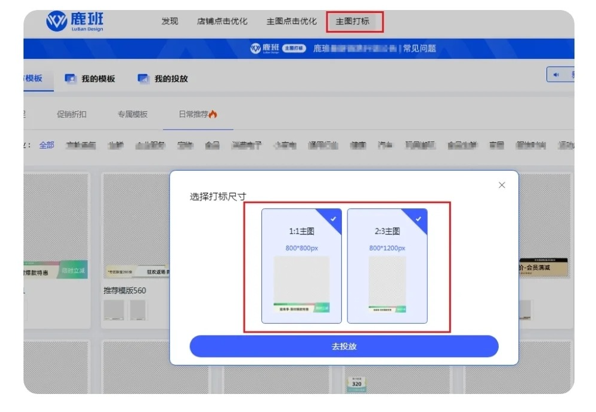Viewport: 596px width, 412px height.
Task: Click the icon beside 我的投放
Action: tap(143, 78)
